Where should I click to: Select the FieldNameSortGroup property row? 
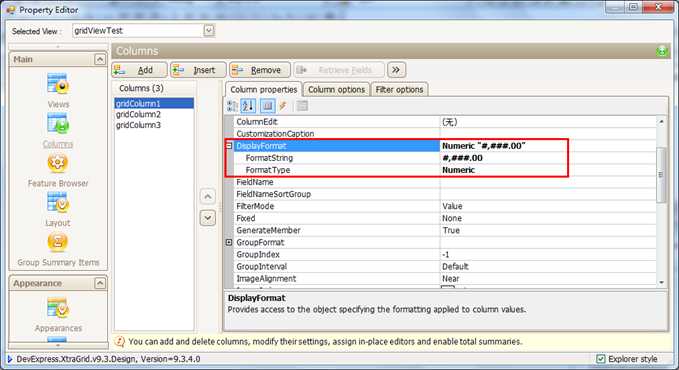(445, 194)
